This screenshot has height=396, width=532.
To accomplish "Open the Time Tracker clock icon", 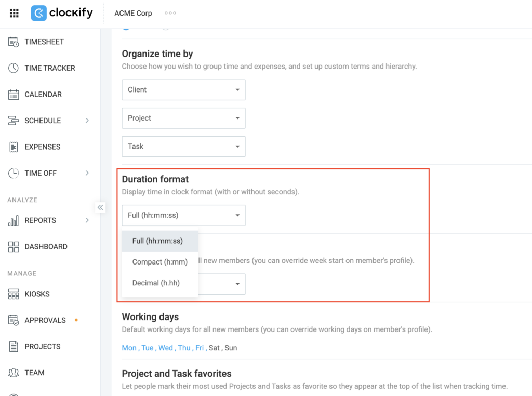I will [14, 68].
